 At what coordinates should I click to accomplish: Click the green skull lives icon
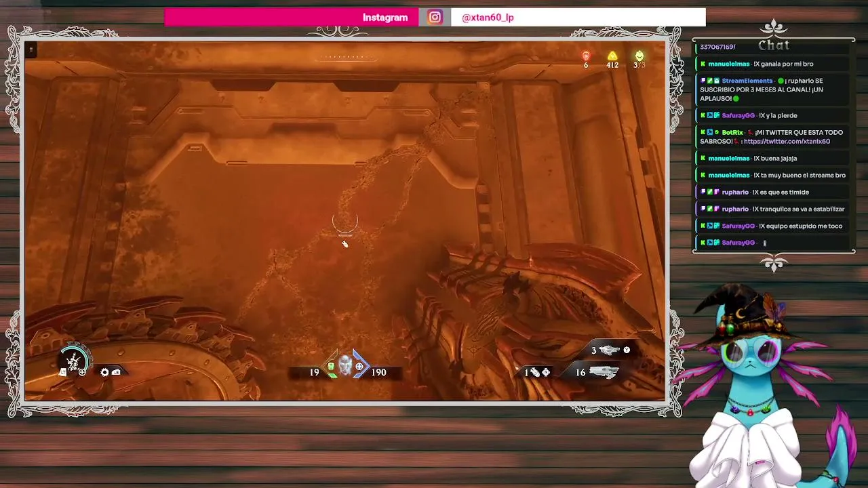pyautogui.click(x=639, y=56)
